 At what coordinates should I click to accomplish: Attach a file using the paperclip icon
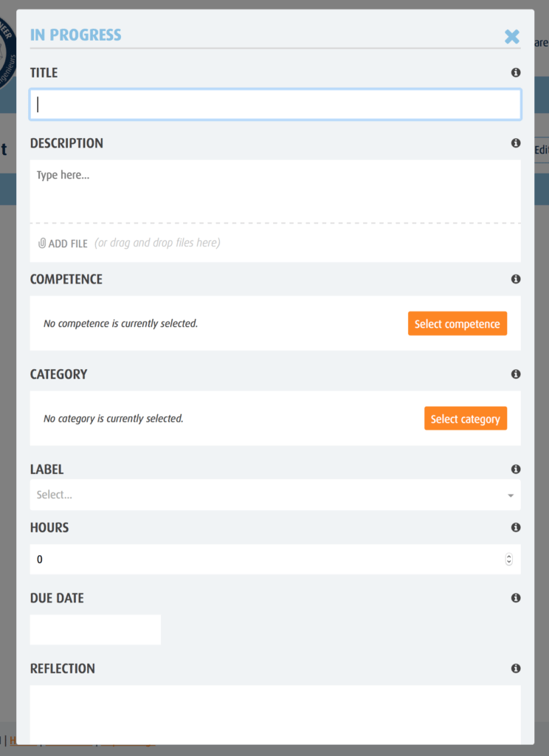(41, 243)
